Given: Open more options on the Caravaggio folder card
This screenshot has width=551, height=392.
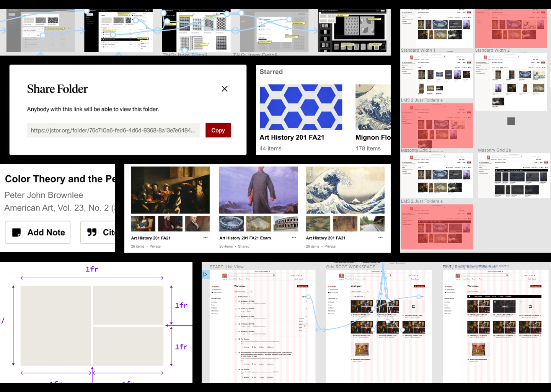Looking at the screenshot, I should click(205, 238).
